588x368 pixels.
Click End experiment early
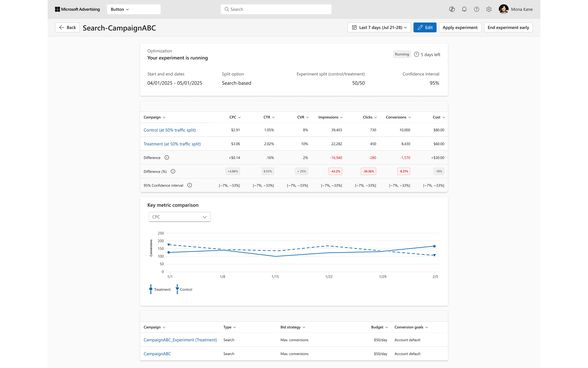click(508, 28)
